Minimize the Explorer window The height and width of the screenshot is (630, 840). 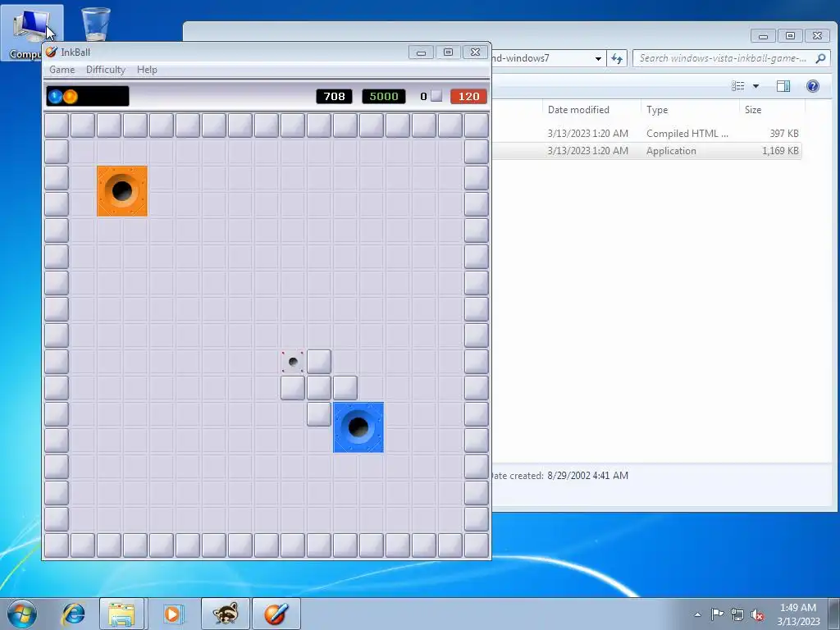763,36
